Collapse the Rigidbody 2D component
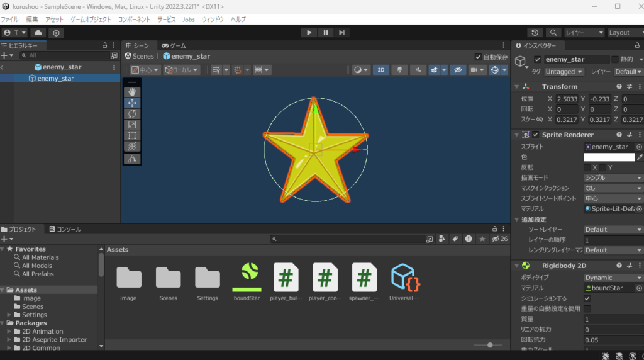Screen dimensions: 644x360 [x=517, y=266]
